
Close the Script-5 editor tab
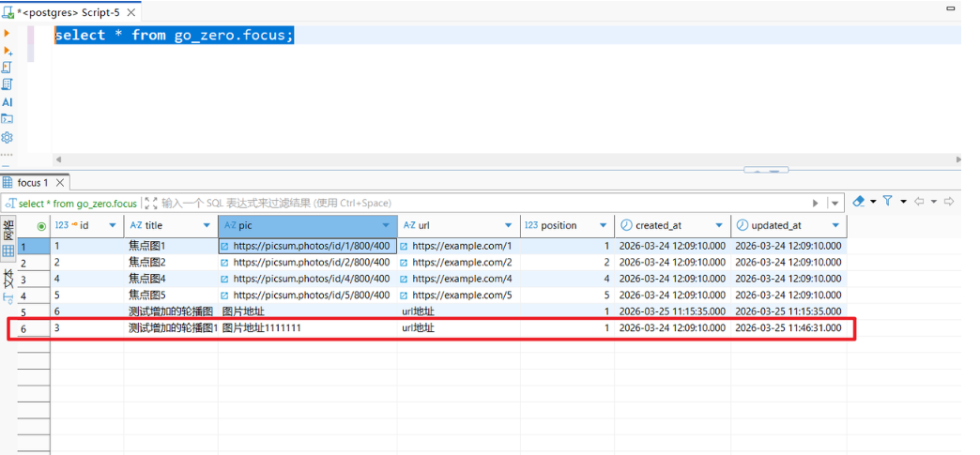131,11
